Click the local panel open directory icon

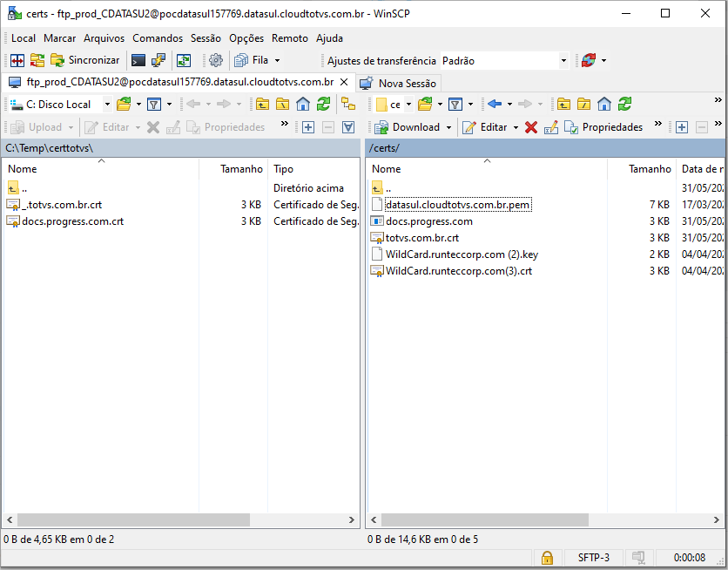tap(124, 105)
